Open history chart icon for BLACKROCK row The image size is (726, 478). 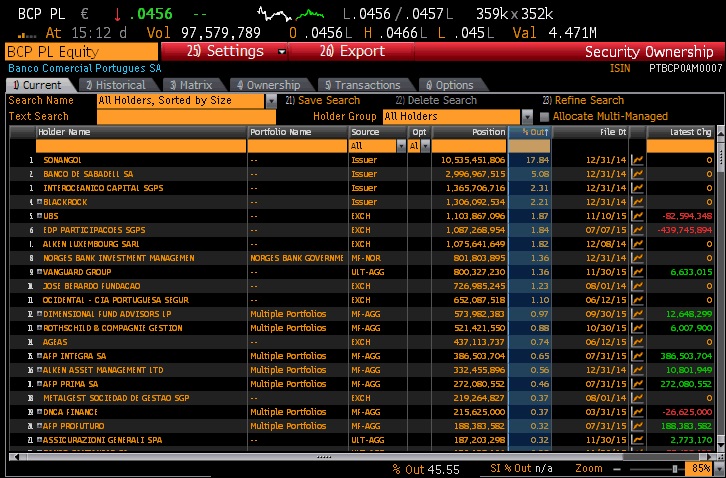(638, 202)
